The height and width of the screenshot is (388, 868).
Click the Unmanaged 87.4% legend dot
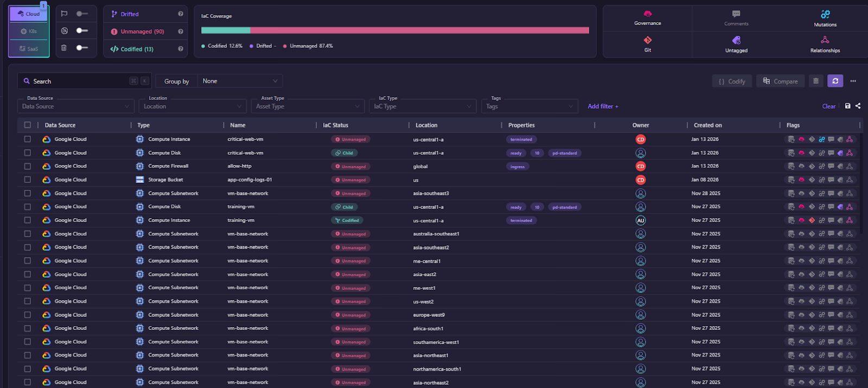tap(285, 46)
